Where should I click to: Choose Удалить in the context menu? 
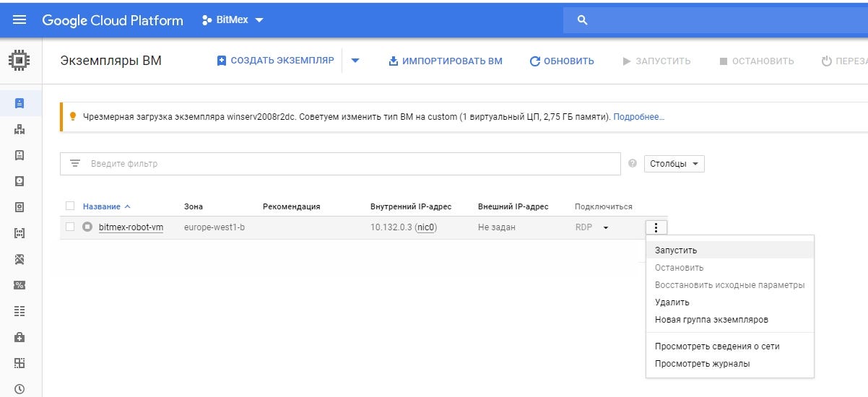click(730, 302)
